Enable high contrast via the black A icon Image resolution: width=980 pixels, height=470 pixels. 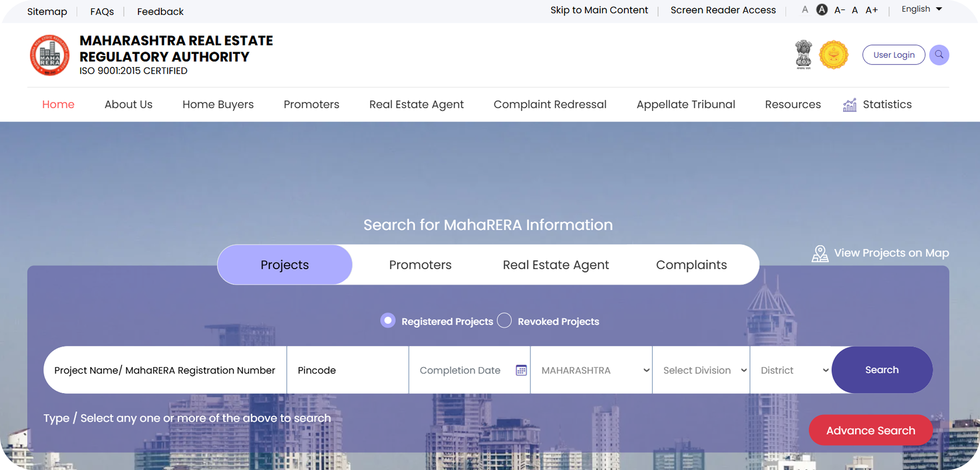pyautogui.click(x=822, y=9)
